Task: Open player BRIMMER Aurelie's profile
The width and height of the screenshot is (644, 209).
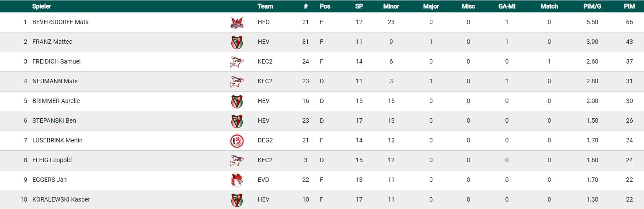Action: [x=56, y=101]
